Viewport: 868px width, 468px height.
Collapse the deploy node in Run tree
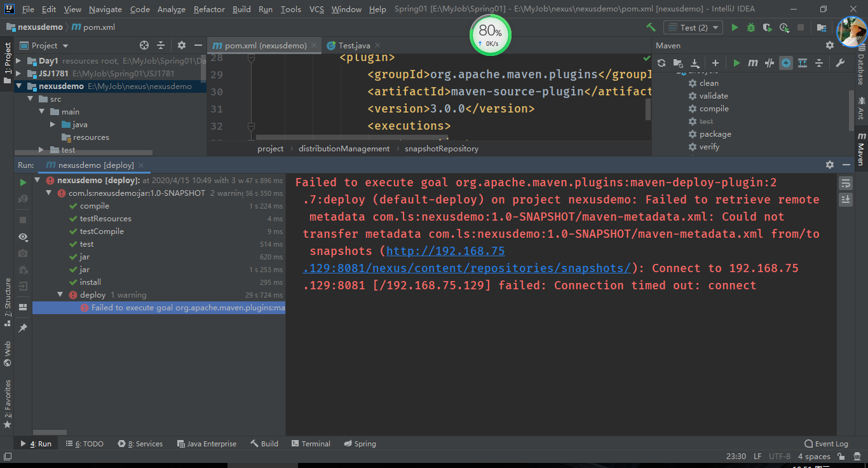60,295
